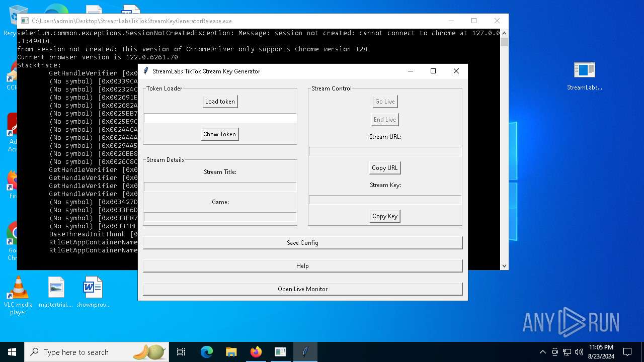
Task: Close the Stream Key Generator window
Action: pyautogui.click(x=456, y=71)
